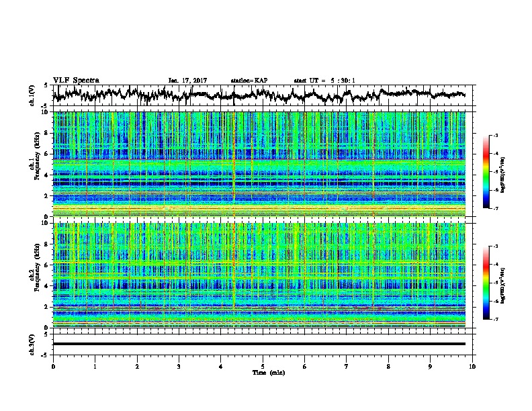This screenshot has width=532, height=411.
Task: Click the 'ch.1(V)' waveform axis label
Action: click(x=32, y=95)
